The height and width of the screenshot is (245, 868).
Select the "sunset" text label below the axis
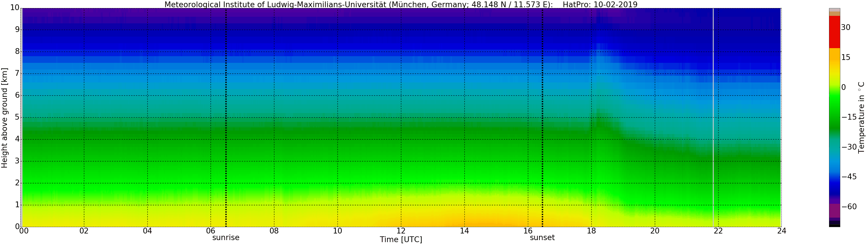pos(542,238)
